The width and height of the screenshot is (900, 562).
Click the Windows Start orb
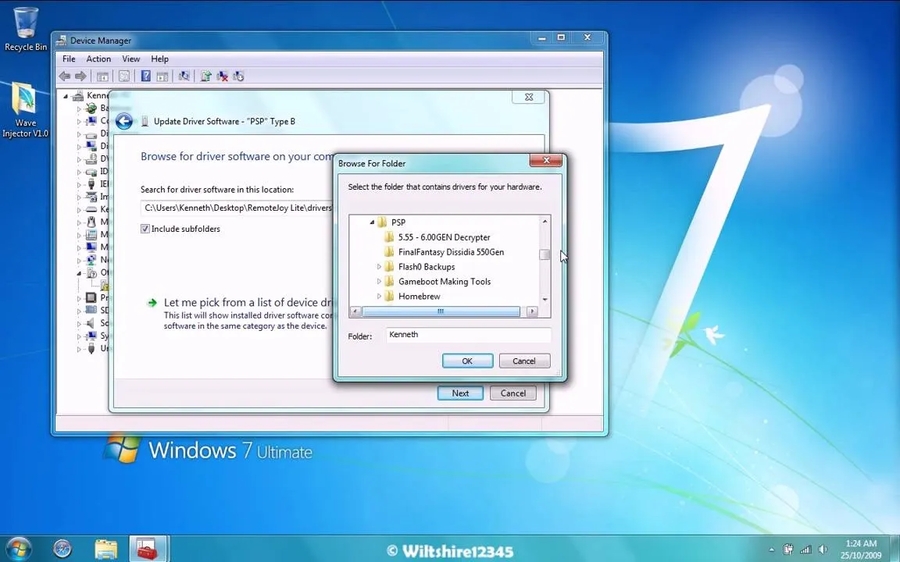pyautogui.click(x=18, y=548)
